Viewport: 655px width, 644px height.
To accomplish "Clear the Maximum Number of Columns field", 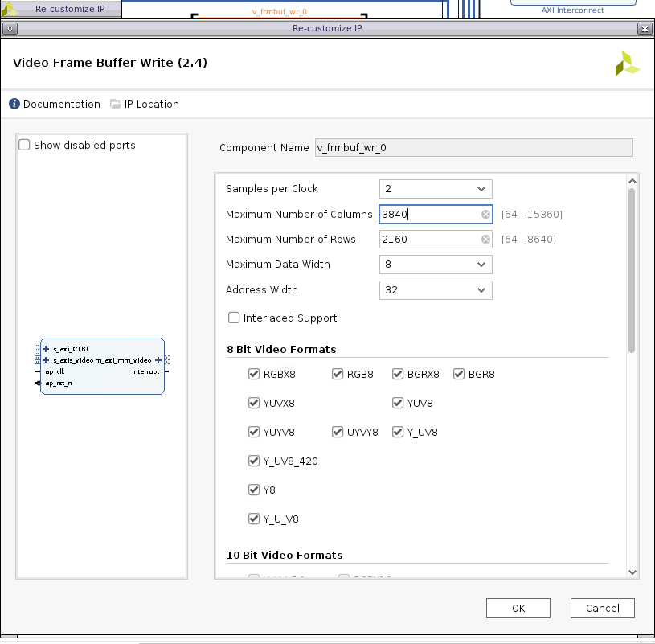I will tap(485, 215).
